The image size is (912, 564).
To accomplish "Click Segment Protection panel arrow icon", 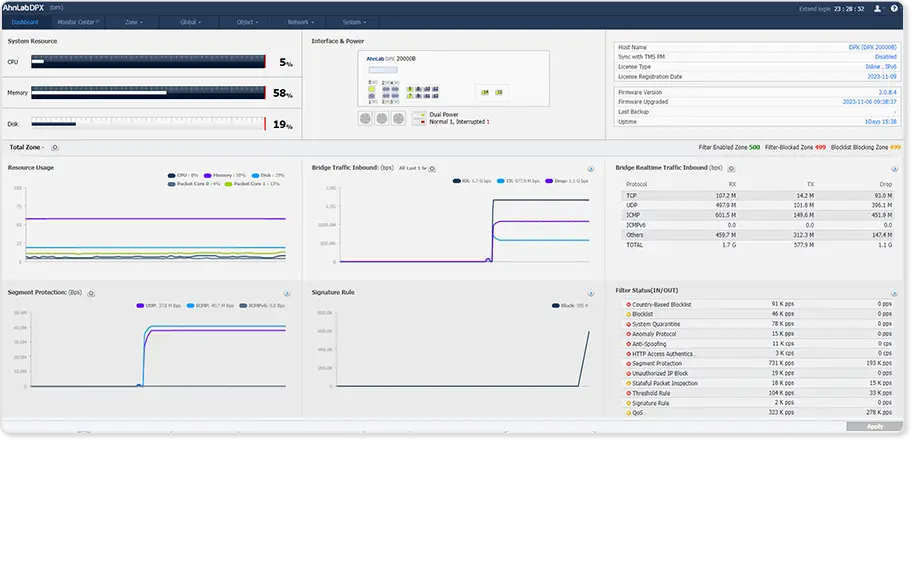I will 287,294.
